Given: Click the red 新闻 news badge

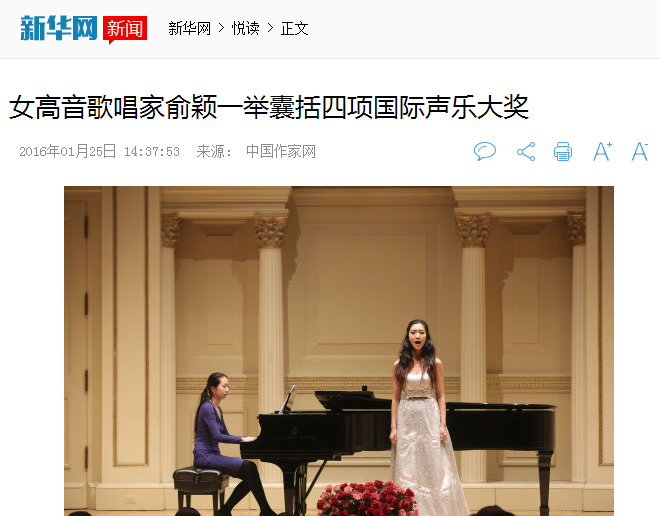Looking at the screenshot, I should pyautogui.click(x=125, y=29).
